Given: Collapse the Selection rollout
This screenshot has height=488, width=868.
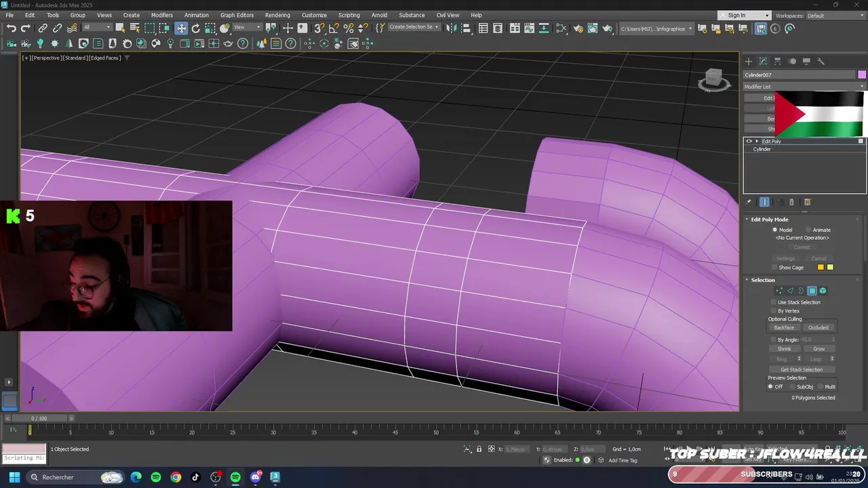Looking at the screenshot, I should (747, 280).
